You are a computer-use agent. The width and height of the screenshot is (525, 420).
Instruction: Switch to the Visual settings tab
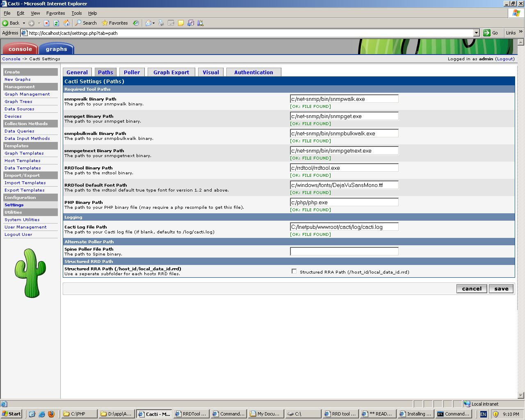tap(211, 72)
